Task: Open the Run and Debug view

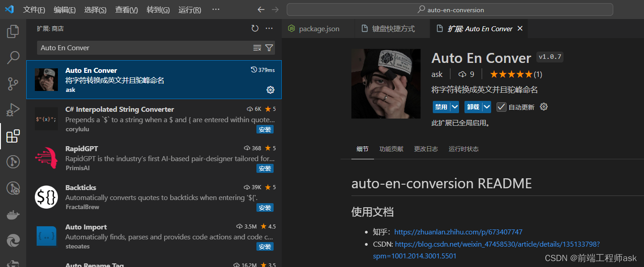Action: click(x=13, y=110)
